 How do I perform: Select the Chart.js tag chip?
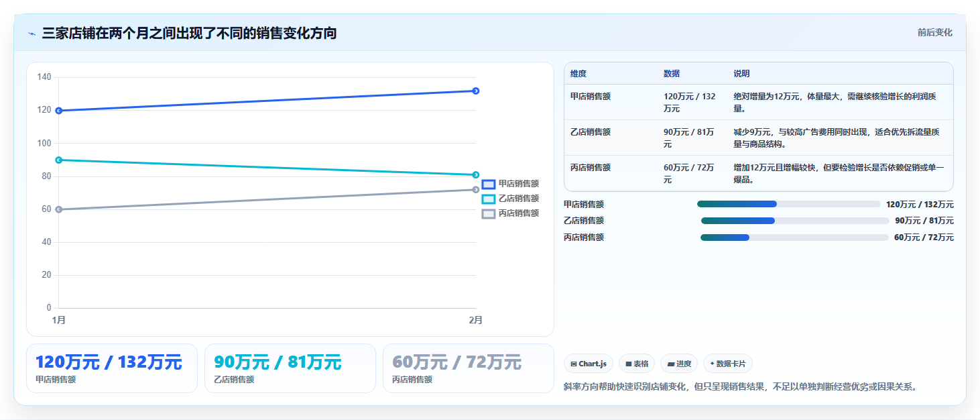pyautogui.click(x=589, y=364)
